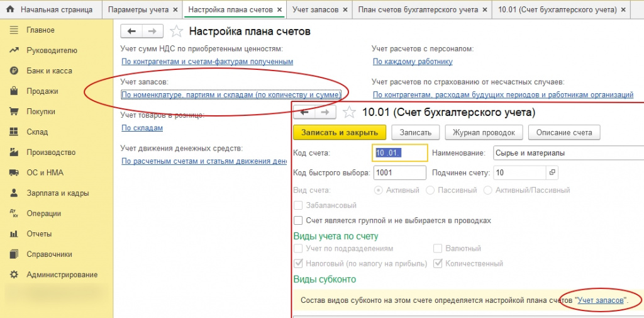Open Продажи section label in sidebar
Viewport: 644px width, 318px height.
[x=42, y=91]
